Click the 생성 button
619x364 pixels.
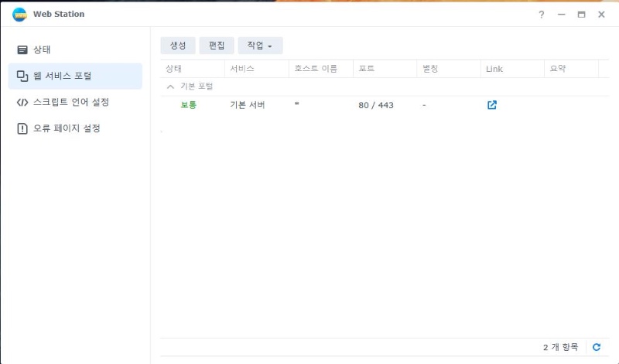178,46
